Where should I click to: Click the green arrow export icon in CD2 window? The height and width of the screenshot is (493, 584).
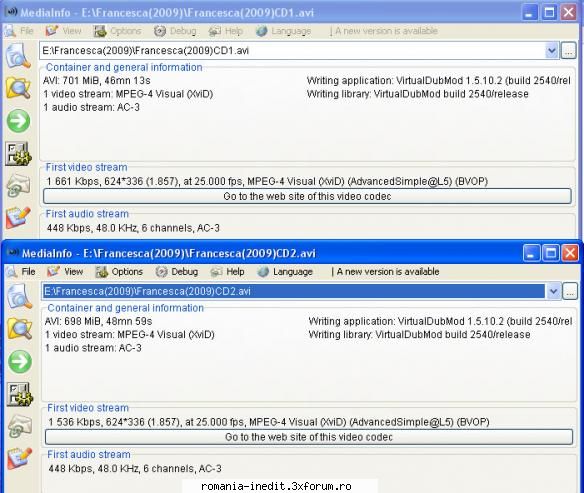click(20, 362)
